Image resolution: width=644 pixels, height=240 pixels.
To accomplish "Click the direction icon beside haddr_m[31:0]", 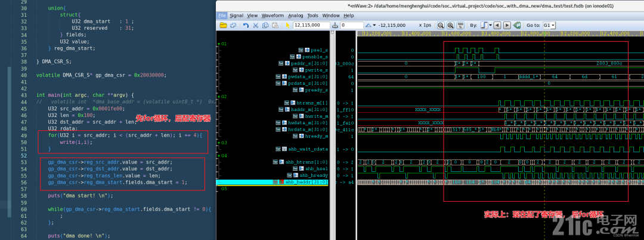I will 287,109.
